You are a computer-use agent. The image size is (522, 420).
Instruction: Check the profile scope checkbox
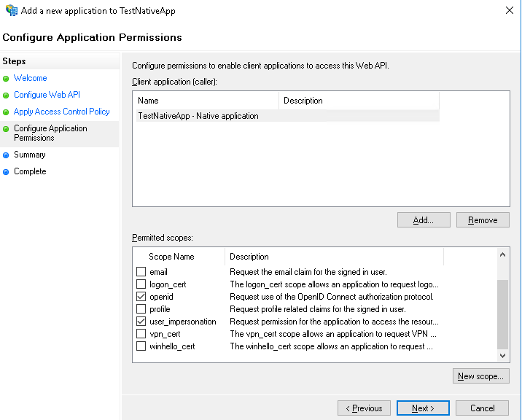coord(141,309)
